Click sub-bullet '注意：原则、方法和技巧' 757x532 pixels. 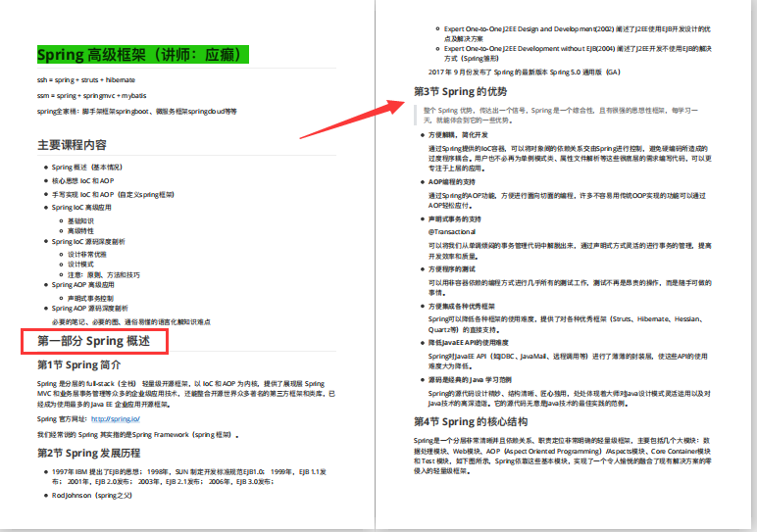click(104, 275)
